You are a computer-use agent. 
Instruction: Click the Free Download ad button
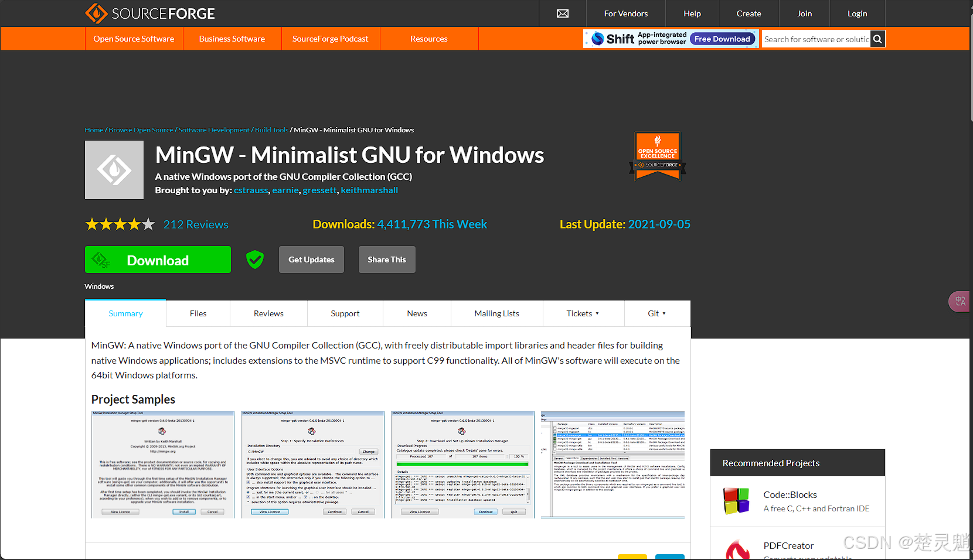pos(722,39)
